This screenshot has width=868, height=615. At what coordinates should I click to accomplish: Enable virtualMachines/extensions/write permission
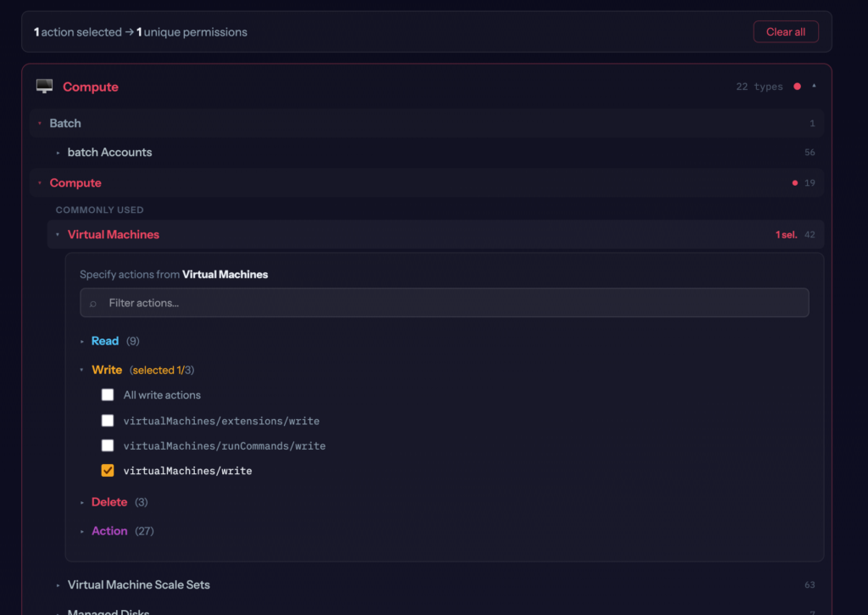point(108,421)
